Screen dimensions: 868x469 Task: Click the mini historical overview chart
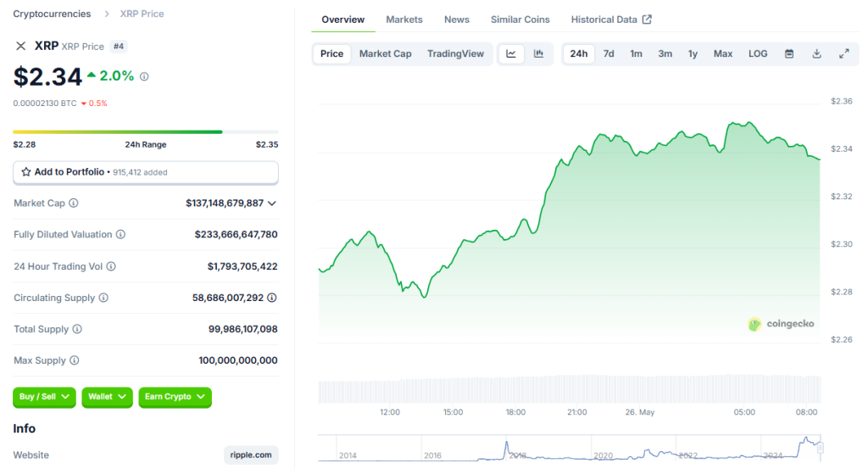pos(569,448)
